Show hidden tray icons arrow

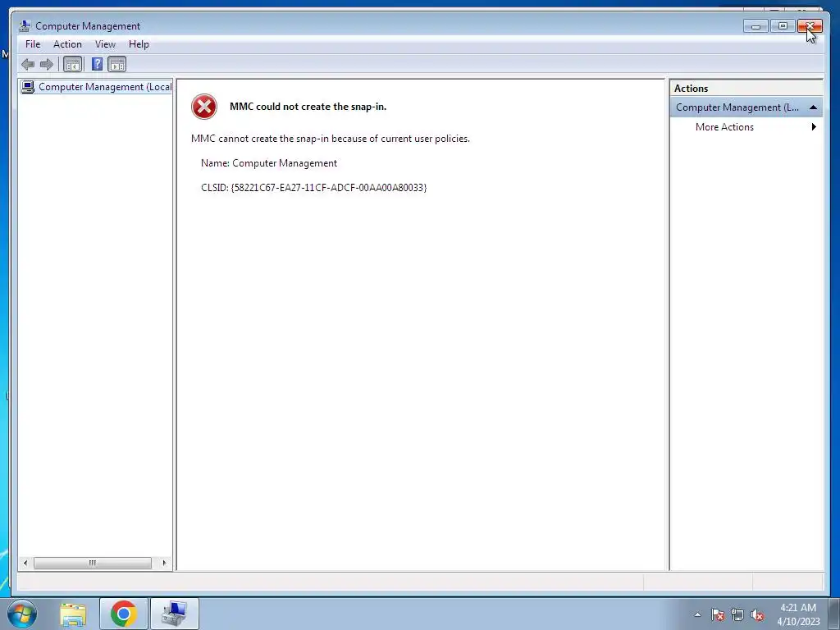697,614
